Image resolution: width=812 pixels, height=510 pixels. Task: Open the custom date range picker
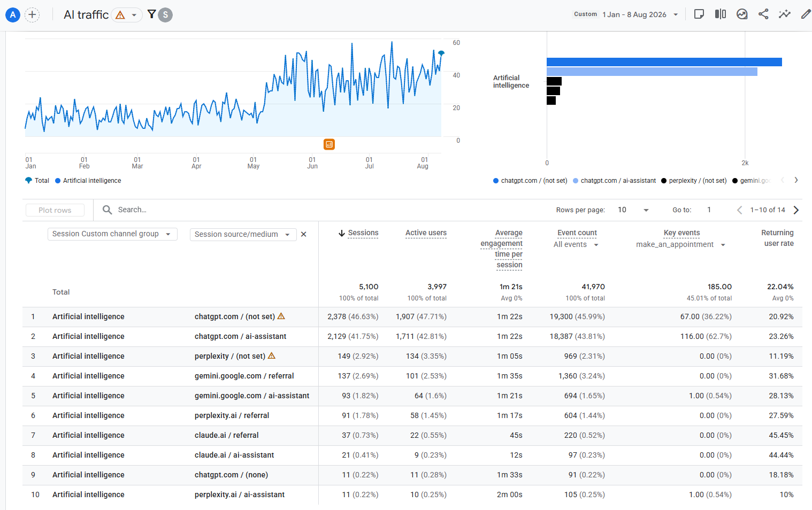coord(626,14)
